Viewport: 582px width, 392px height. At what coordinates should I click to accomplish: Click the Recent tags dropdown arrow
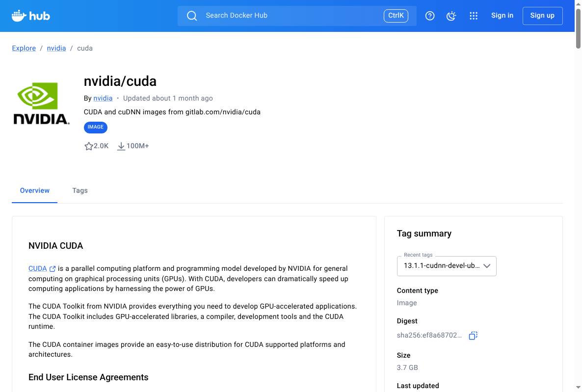click(487, 266)
